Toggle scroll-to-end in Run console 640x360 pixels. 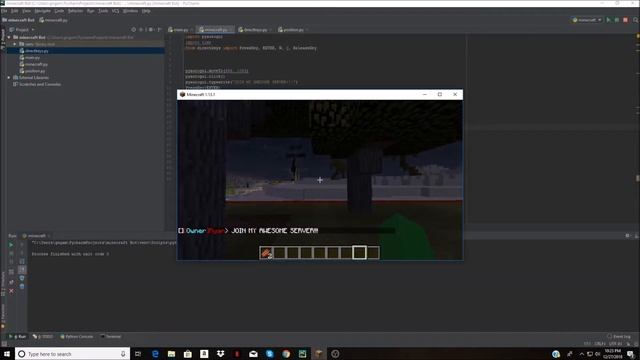pos(22,270)
